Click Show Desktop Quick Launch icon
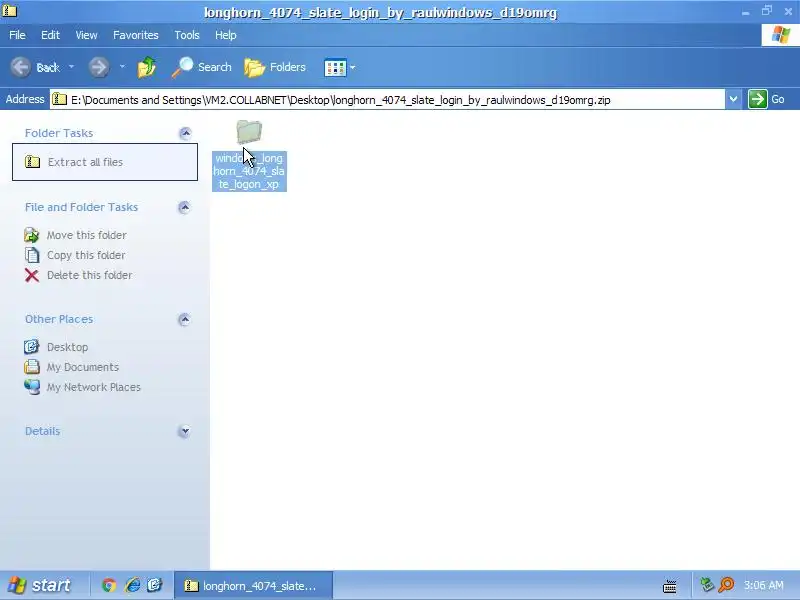Screen dimensions: 800x600 [x=155, y=585]
